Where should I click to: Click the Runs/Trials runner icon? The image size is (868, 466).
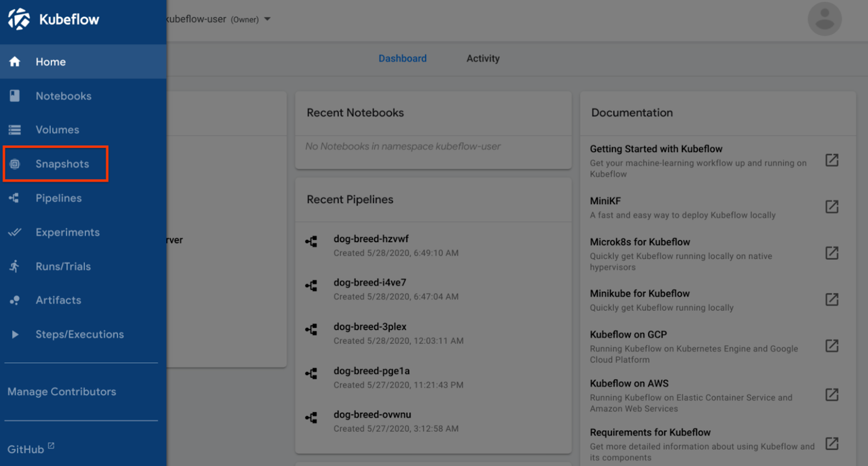pos(15,266)
